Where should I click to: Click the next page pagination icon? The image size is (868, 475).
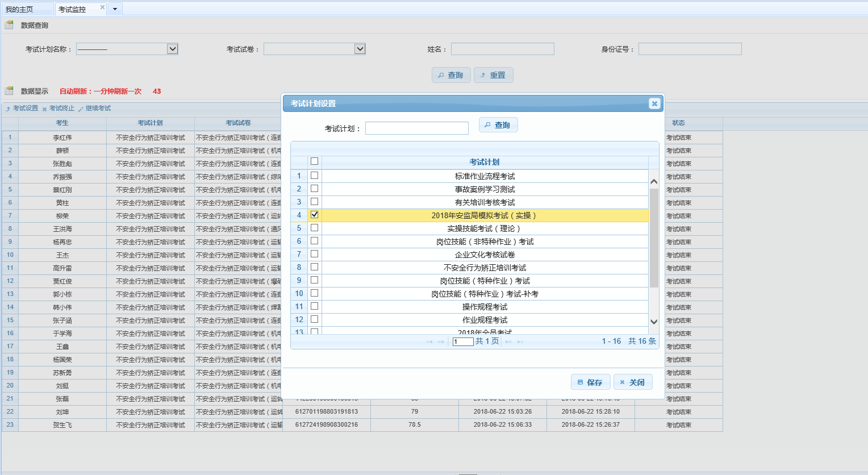(x=508, y=341)
